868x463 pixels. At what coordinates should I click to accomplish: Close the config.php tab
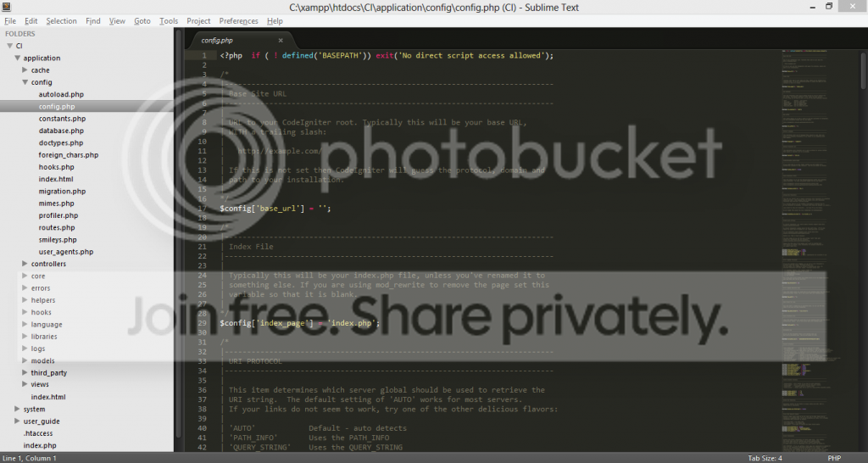click(x=281, y=41)
